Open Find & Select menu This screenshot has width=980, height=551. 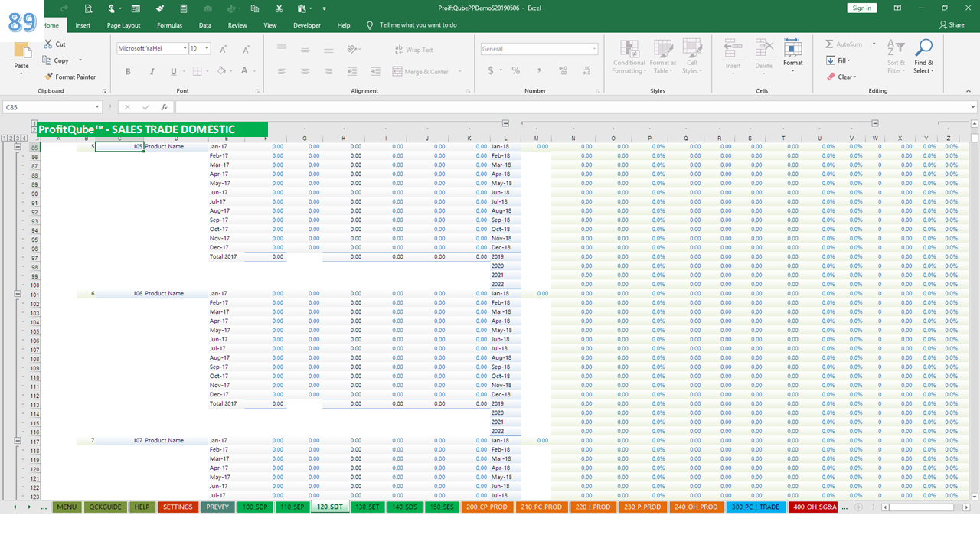click(x=923, y=57)
